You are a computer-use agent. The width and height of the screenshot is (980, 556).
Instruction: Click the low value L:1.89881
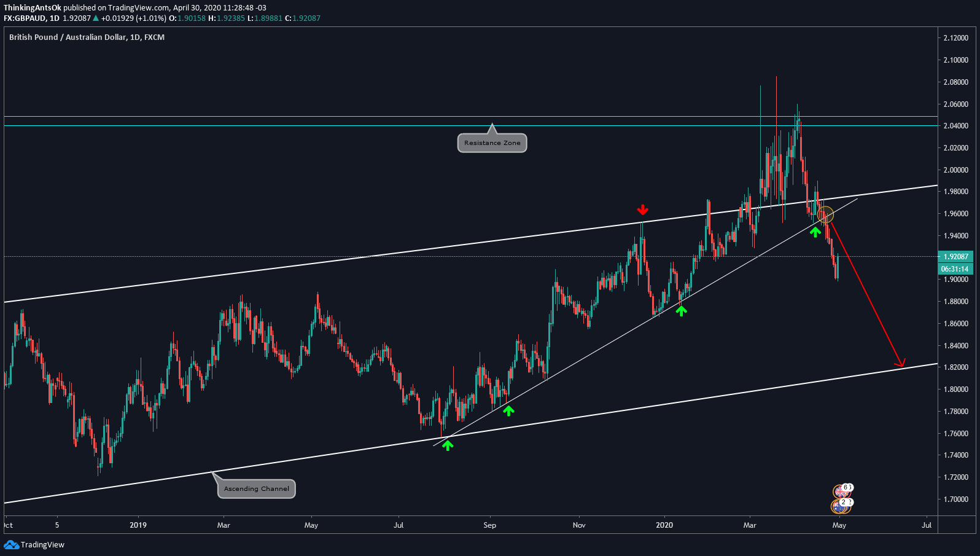pos(265,18)
